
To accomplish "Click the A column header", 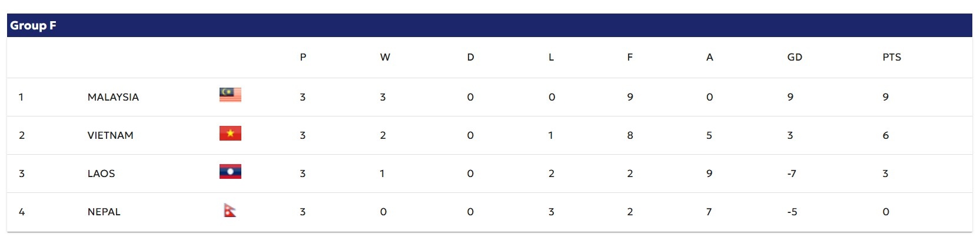I will tap(709, 57).
